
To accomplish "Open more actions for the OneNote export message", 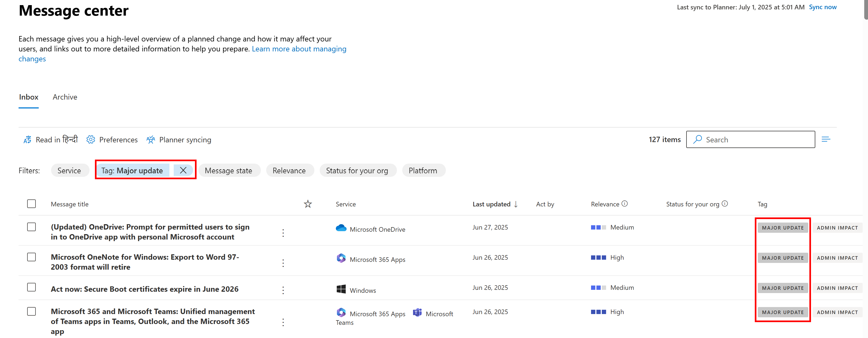I will click(x=283, y=263).
